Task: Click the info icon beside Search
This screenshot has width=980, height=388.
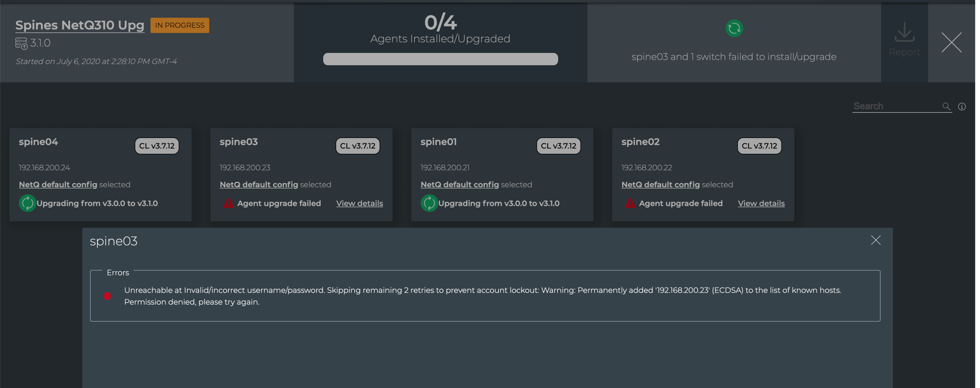Action: [x=962, y=107]
